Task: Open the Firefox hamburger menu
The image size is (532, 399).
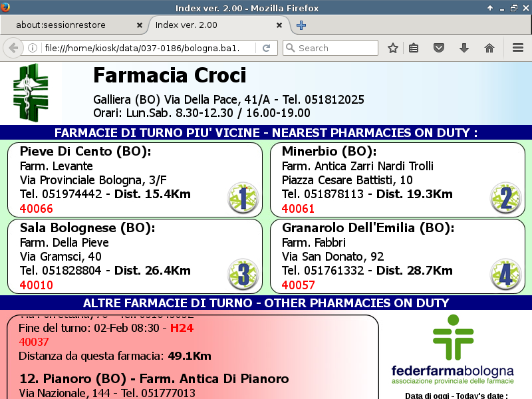Action: click(518, 48)
